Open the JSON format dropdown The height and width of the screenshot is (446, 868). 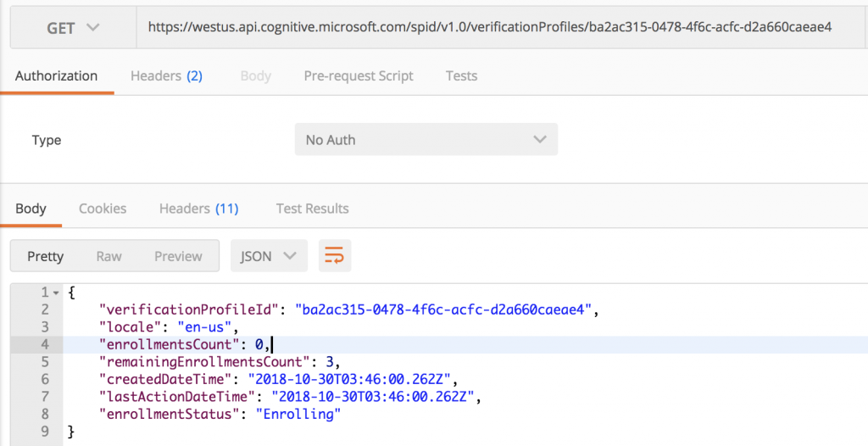click(268, 256)
